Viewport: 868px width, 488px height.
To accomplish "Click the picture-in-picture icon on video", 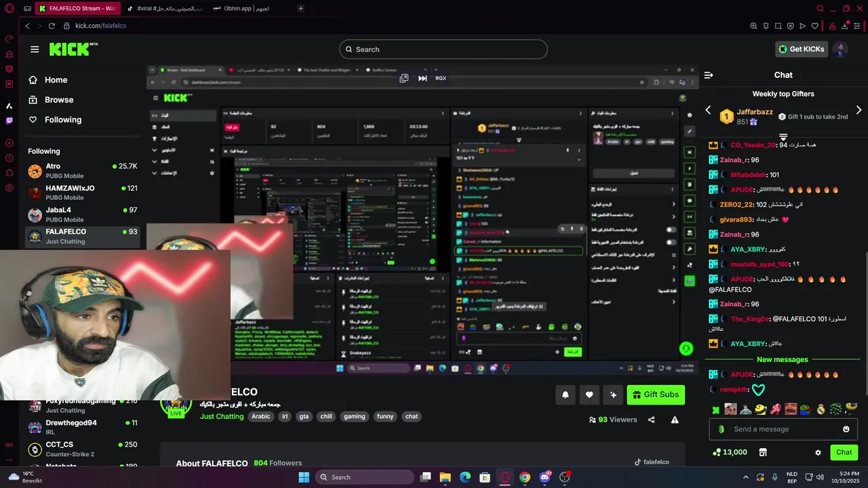I will [x=404, y=79].
